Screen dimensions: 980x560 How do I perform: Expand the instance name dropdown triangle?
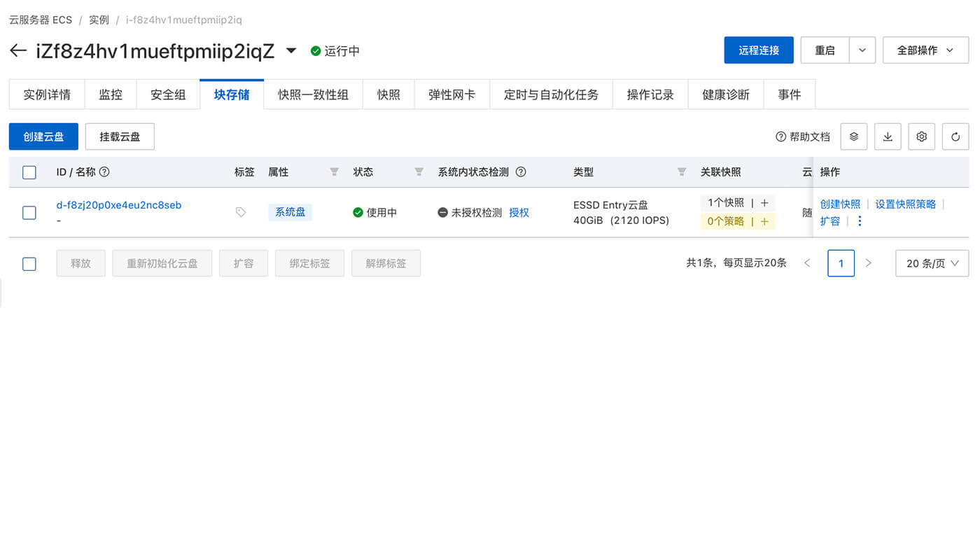click(x=292, y=50)
